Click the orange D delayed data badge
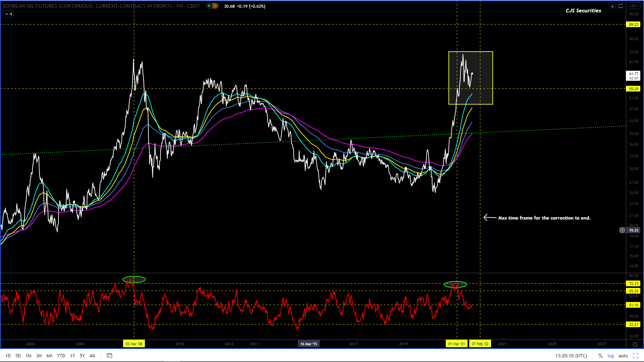The height and width of the screenshot is (362, 644). click(215, 6)
